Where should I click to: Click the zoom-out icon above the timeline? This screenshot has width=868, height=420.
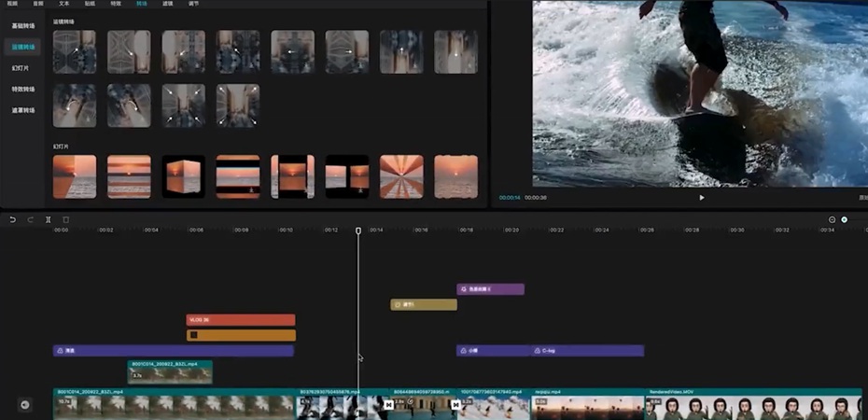tap(832, 219)
